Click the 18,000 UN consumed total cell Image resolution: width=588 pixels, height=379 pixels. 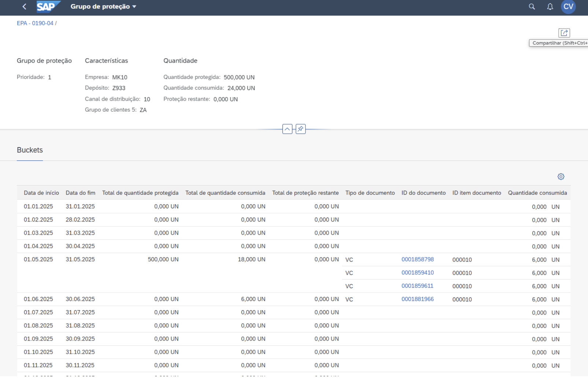pyautogui.click(x=251, y=259)
